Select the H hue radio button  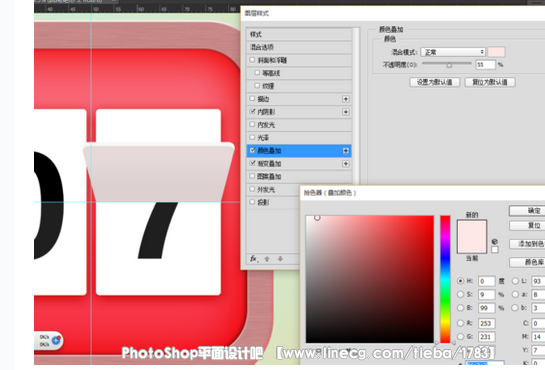click(x=461, y=281)
